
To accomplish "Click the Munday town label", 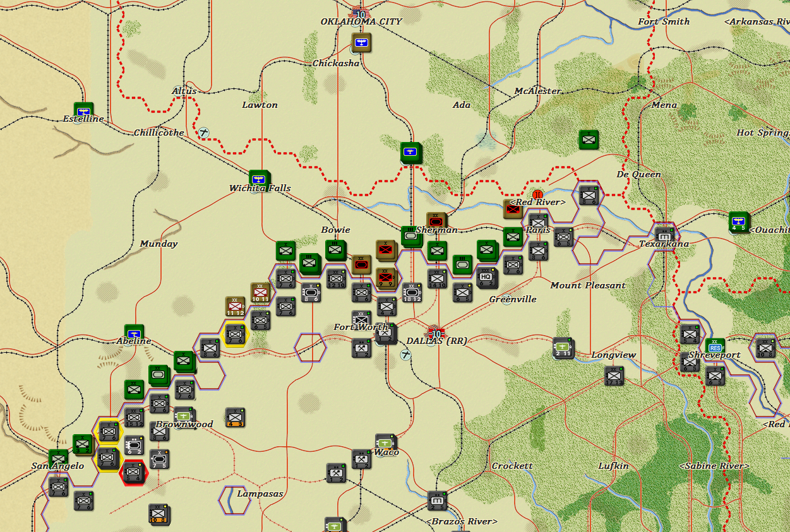I will click(159, 244).
